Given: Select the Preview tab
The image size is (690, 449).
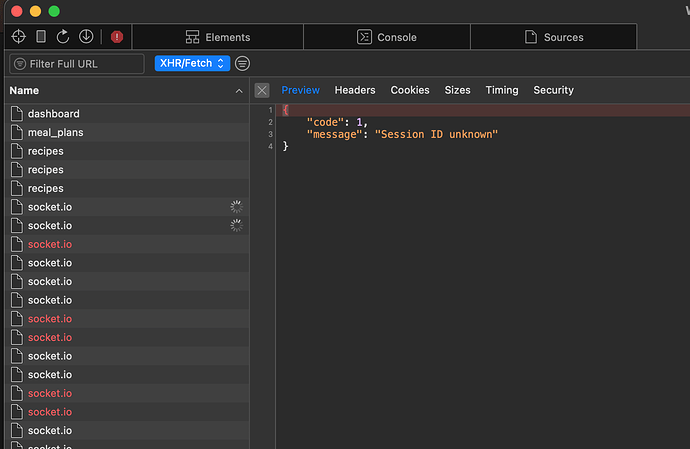Looking at the screenshot, I should 301,90.
